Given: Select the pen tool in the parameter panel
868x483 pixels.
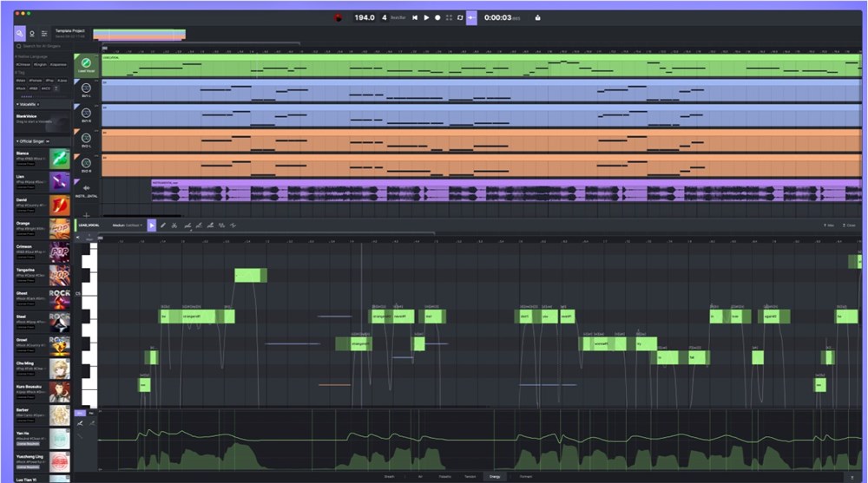Looking at the screenshot, I should (80, 423).
